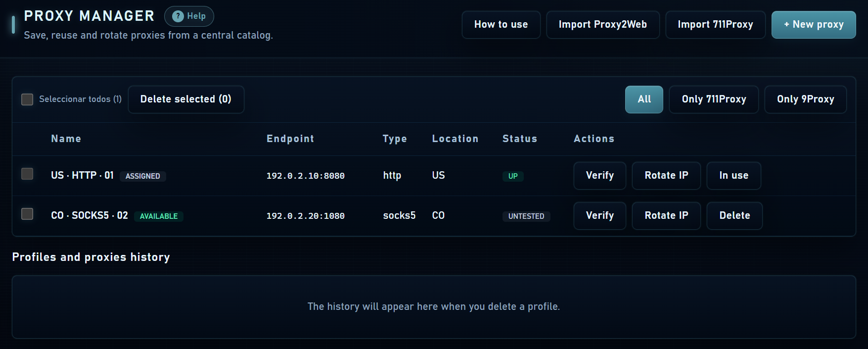
Task: Click the Endpoint column header
Action: click(x=290, y=139)
